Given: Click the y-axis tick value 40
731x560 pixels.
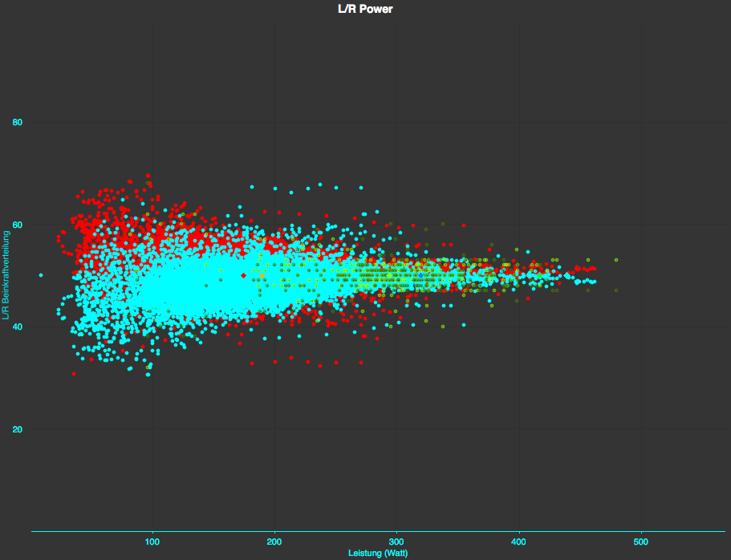Looking at the screenshot, I should pos(17,327).
